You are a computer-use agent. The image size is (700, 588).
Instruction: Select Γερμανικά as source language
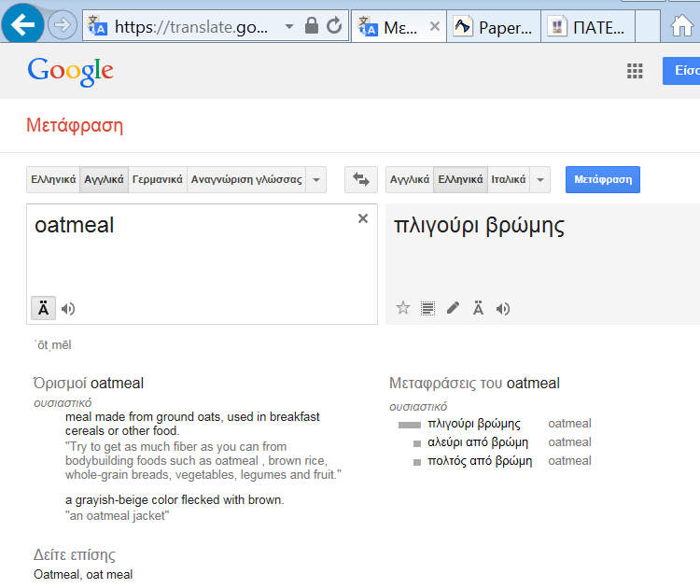point(158,179)
